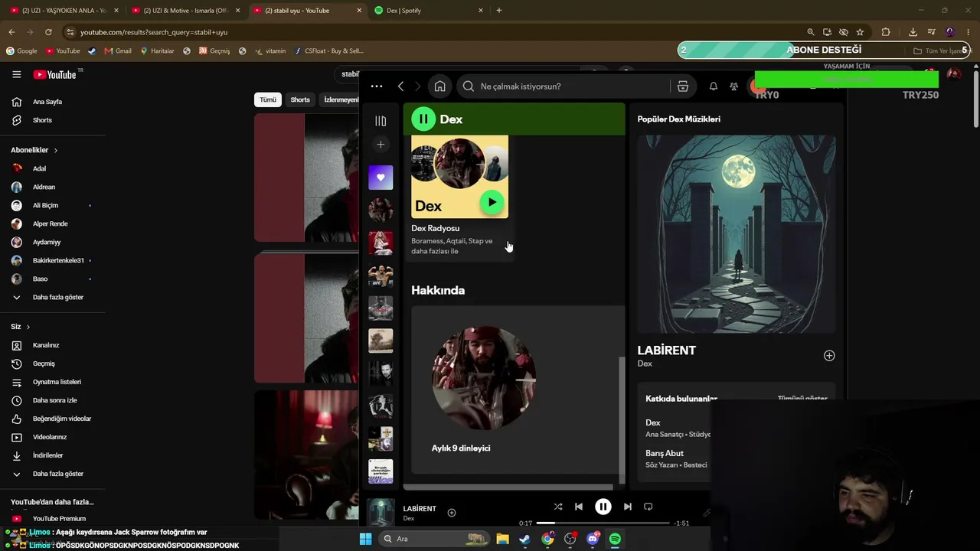Add LABİRENT to library from right panel
The image size is (980, 551).
coord(829,356)
